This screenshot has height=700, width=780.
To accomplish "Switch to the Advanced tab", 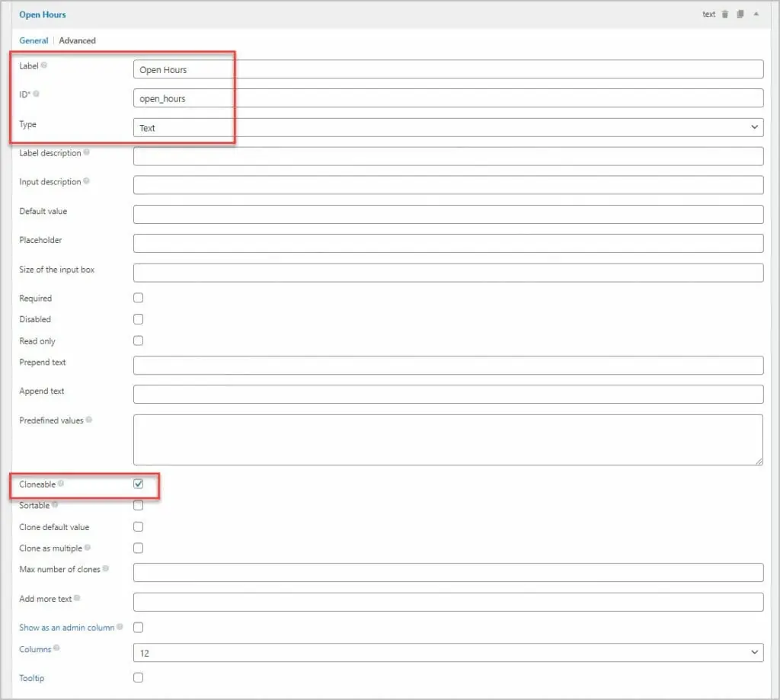I will (x=78, y=40).
